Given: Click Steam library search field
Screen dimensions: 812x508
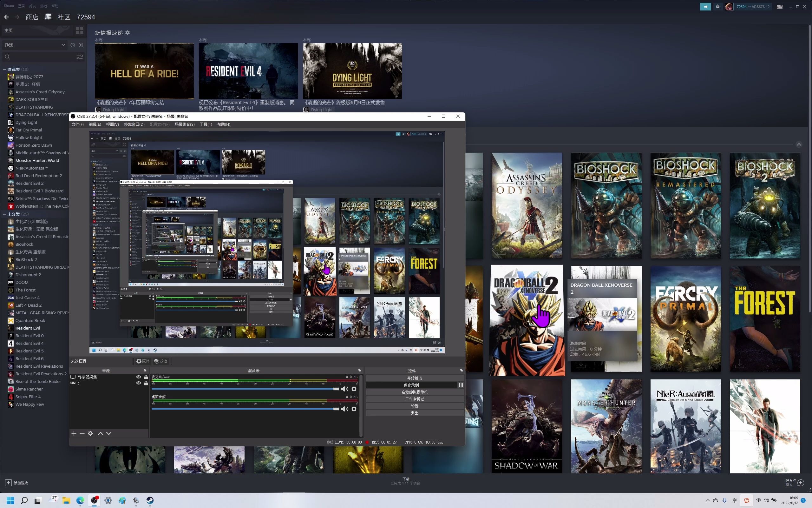Looking at the screenshot, I should (40, 57).
